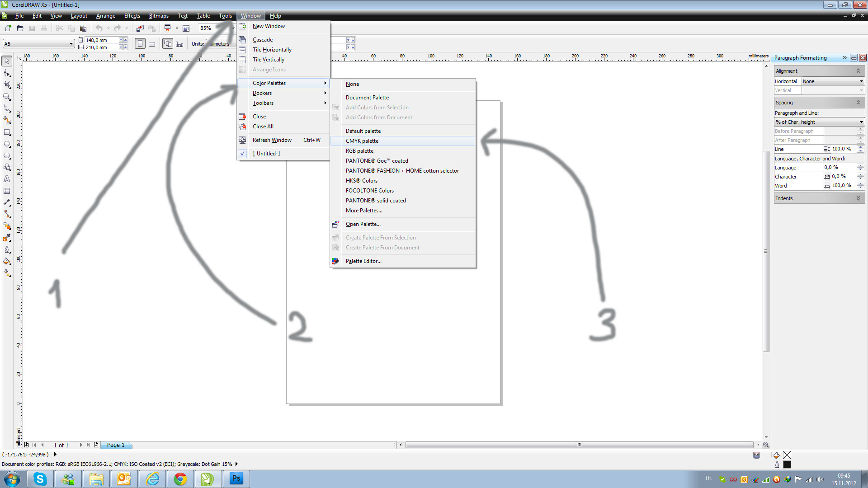Select the Ellipse tool

point(7,144)
